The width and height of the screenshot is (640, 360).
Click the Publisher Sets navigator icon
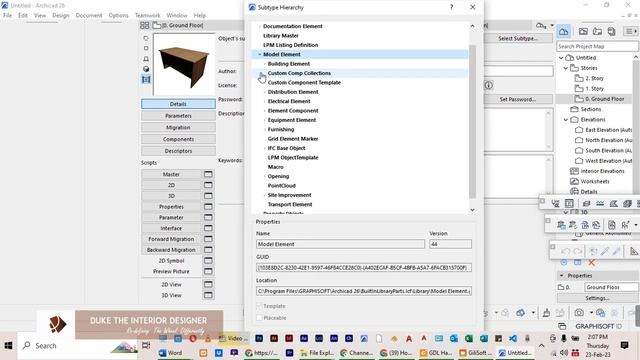tap(611, 31)
